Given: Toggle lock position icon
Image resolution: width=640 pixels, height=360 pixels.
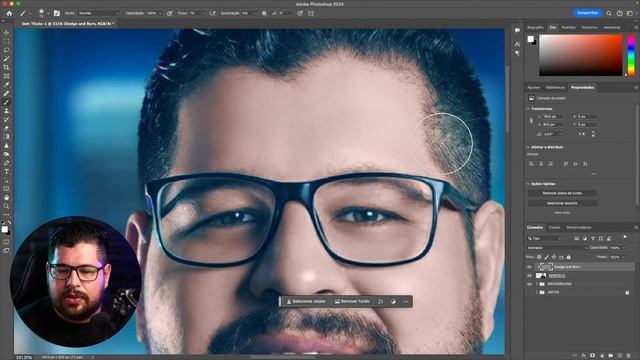Looking at the screenshot, I should [x=554, y=257].
